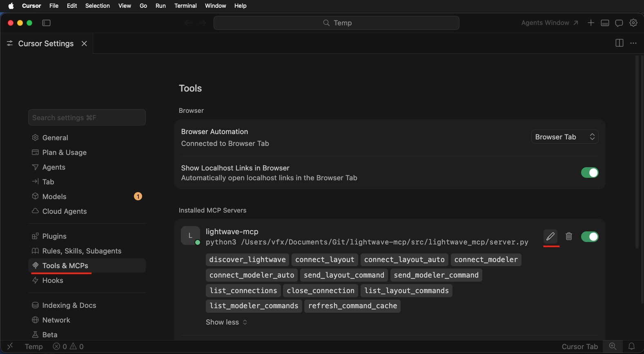The height and width of the screenshot is (354, 644).
Task: Click the pencil edit icon for lightwave-mcp
Action: pos(550,236)
